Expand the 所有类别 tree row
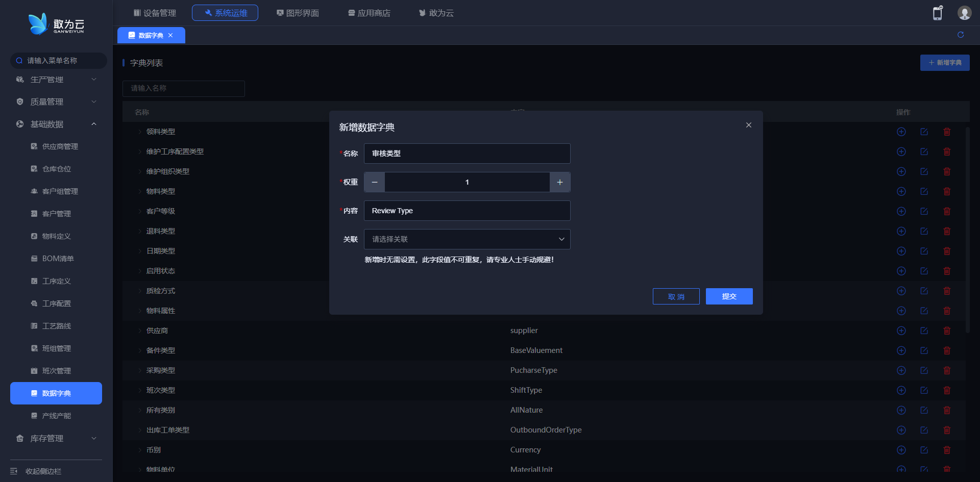This screenshot has height=482, width=980. click(x=140, y=410)
